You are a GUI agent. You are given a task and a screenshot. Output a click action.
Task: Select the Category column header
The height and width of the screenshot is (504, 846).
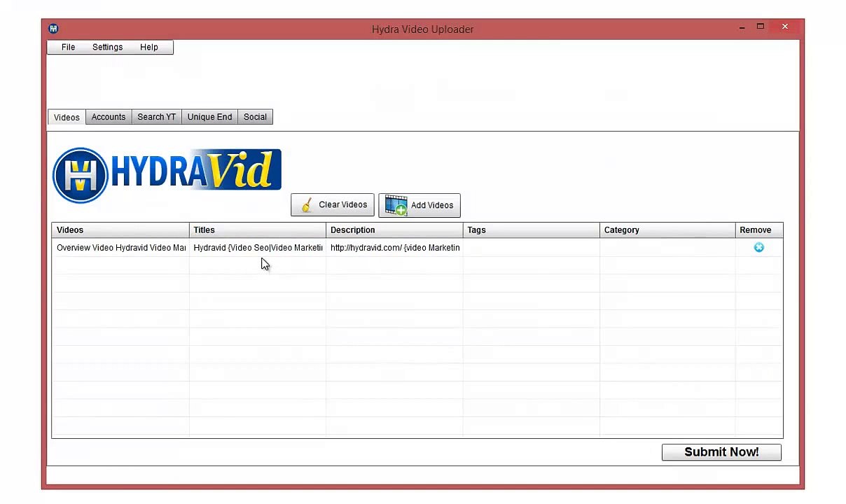click(x=667, y=230)
